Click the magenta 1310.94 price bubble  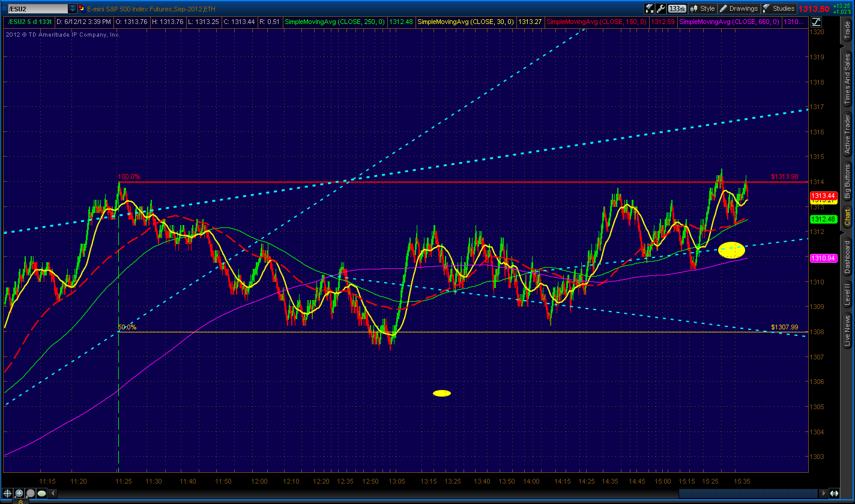[823, 258]
